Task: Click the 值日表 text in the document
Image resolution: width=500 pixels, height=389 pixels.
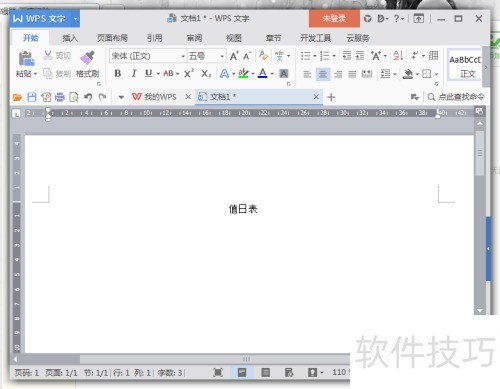Action: point(243,209)
